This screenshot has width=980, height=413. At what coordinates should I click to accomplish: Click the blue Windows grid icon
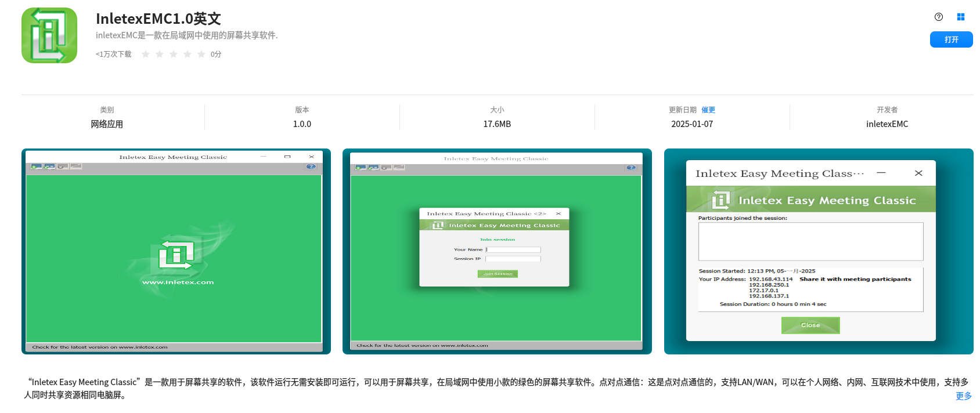click(x=961, y=17)
